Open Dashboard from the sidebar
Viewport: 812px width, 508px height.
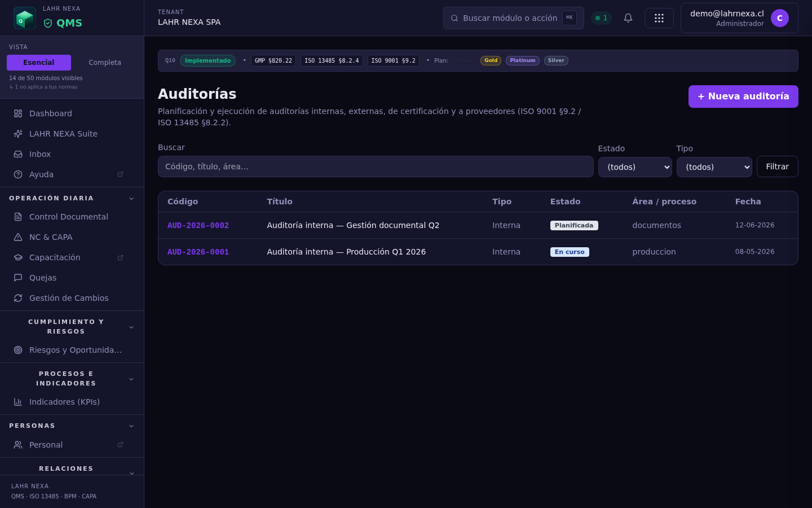(72, 113)
